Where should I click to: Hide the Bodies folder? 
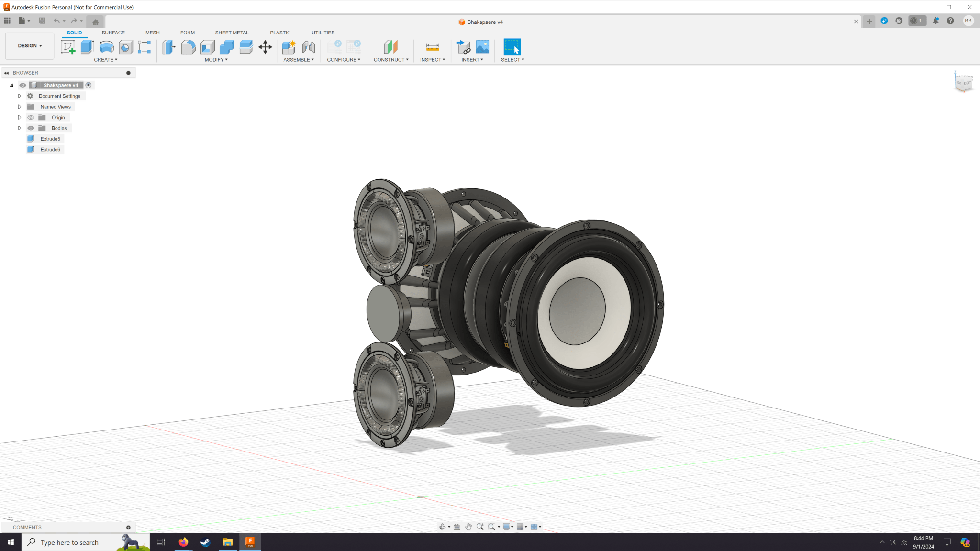tap(31, 128)
